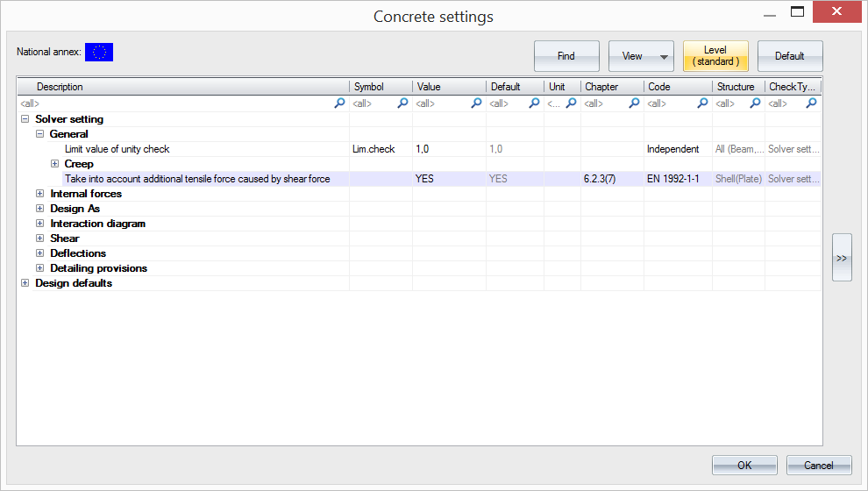Open the View dropdown menu
This screenshot has width=868, height=491.
(641, 56)
